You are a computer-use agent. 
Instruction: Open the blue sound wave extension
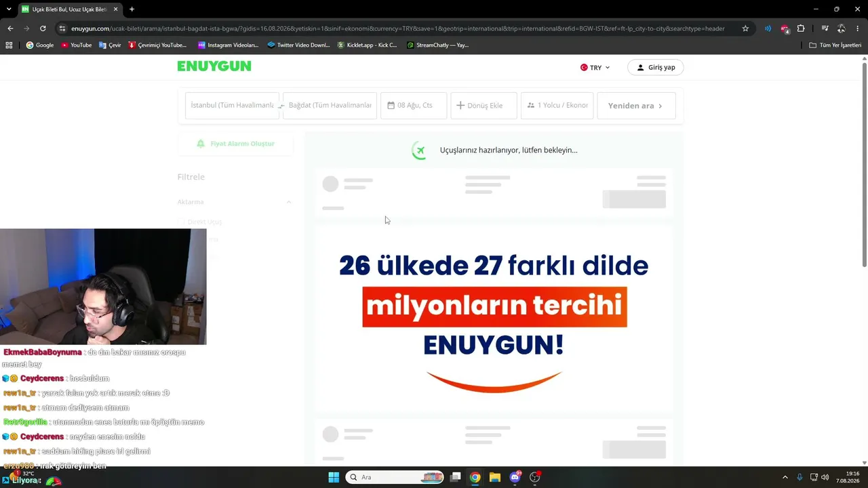click(768, 28)
